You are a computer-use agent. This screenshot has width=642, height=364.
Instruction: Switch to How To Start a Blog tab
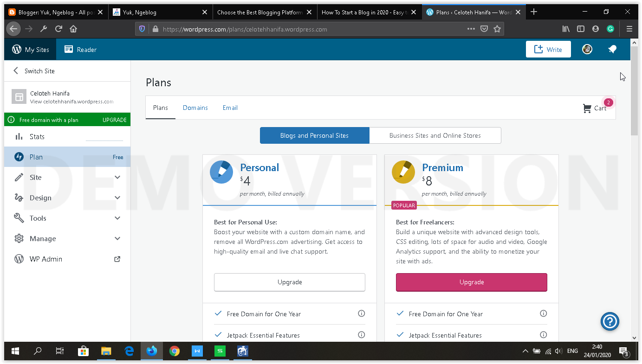tap(370, 12)
